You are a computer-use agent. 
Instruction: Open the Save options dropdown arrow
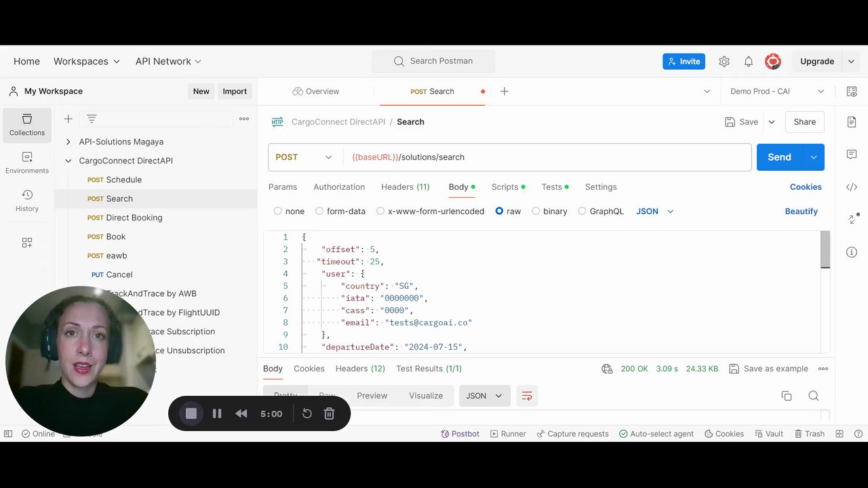click(771, 122)
